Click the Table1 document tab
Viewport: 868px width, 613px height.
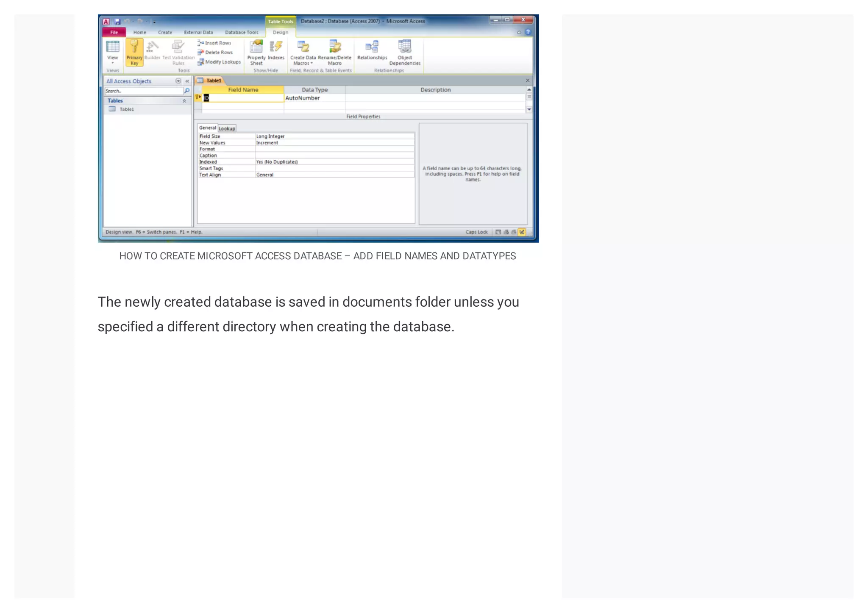[x=210, y=80]
